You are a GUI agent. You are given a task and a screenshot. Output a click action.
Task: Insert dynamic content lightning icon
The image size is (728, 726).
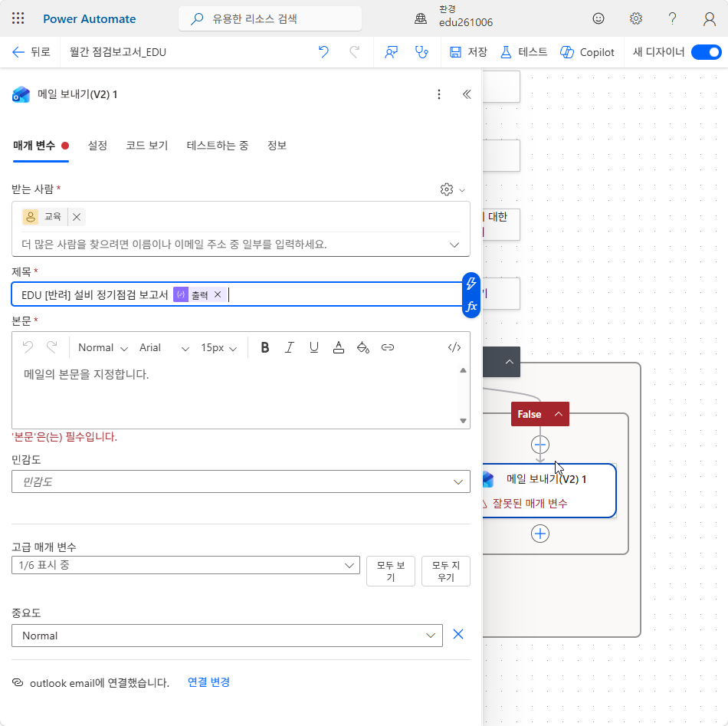[471, 284]
